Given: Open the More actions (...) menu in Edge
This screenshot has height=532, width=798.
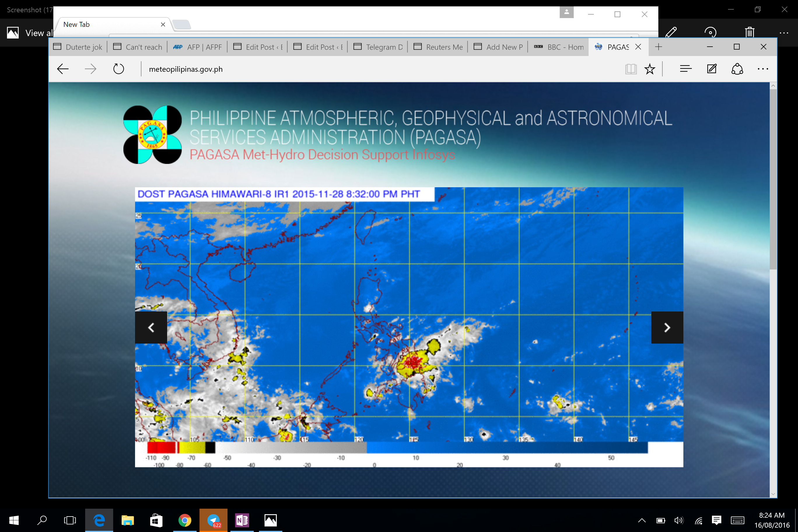Looking at the screenshot, I should click(762, 69).
